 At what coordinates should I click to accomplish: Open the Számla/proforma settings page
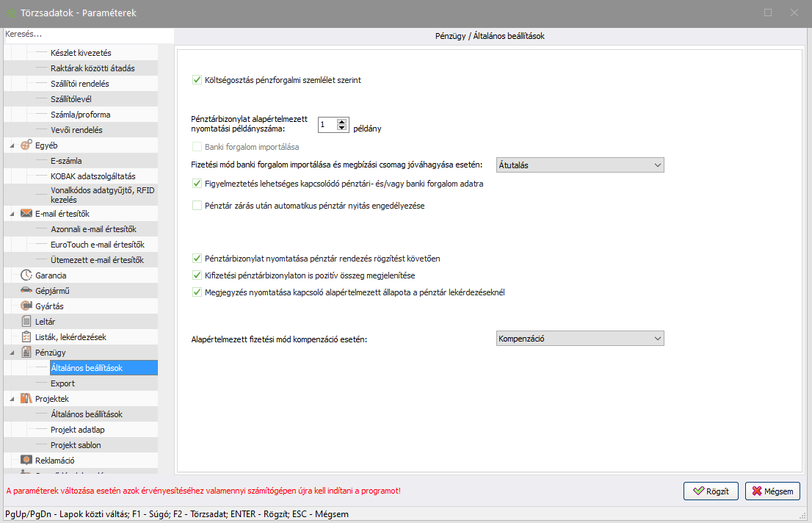80,115
